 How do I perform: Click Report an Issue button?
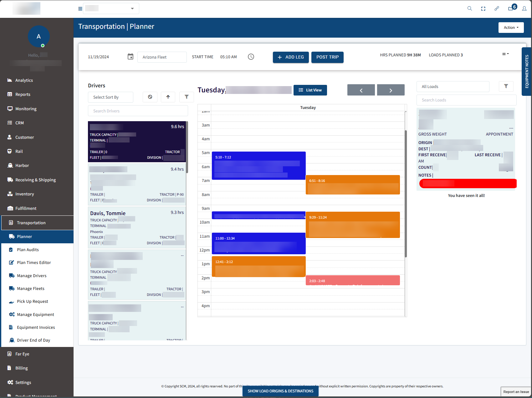pos(516,392)
